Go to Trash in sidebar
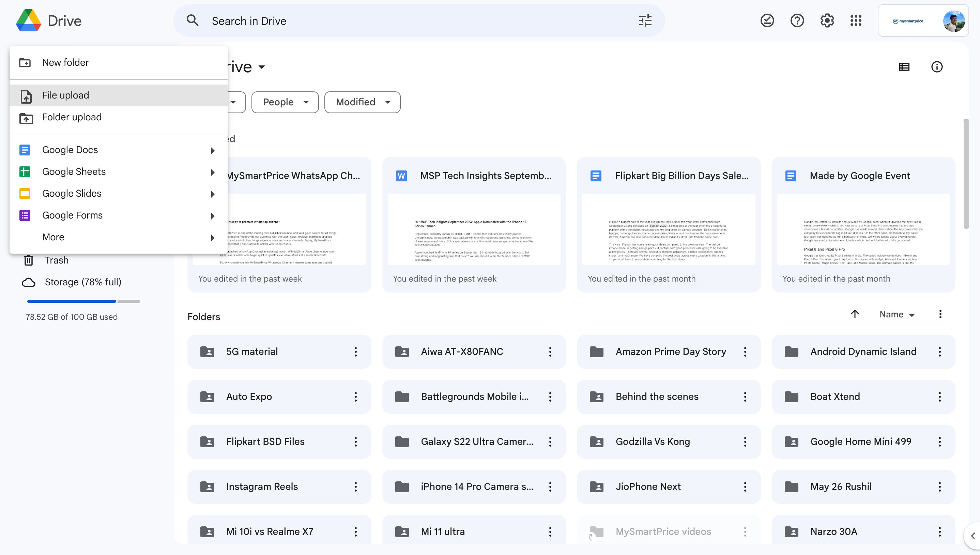Screen dimensions: 980x555 pos(56,260)
